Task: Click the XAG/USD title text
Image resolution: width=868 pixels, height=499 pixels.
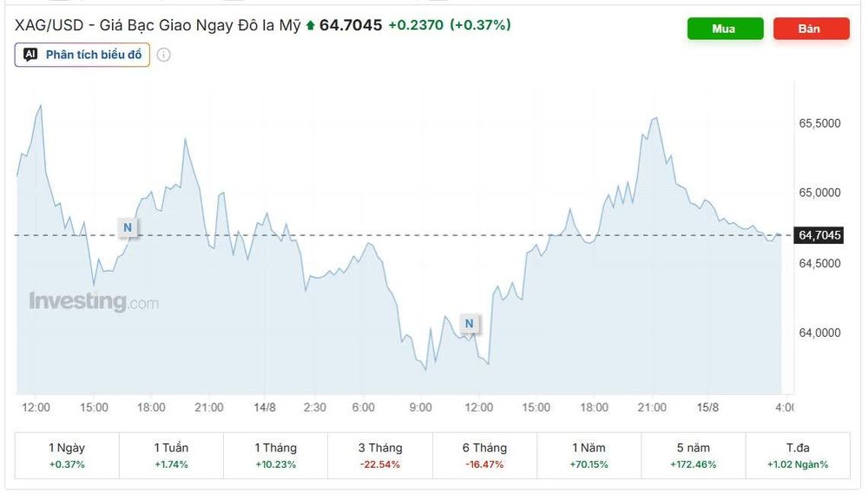Action: 49,25
